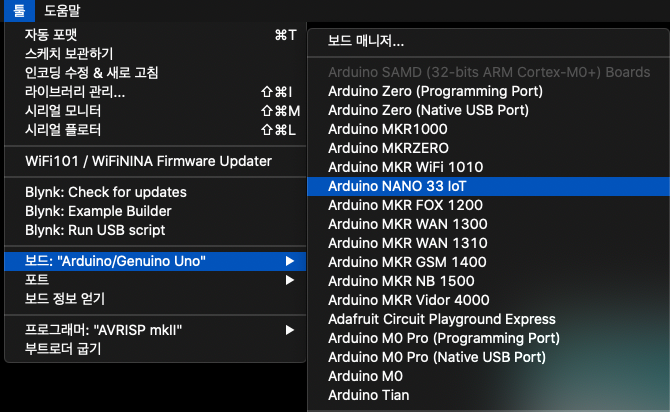Choose Arduino MKR NB 1500 board
The width and height of the screenshot is (670, 412).
pyautogui.click(x=488, y=281)
